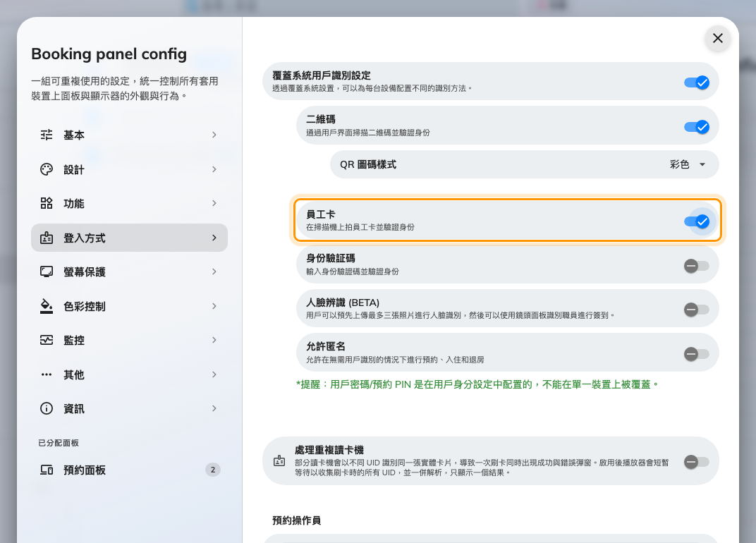The height and width of the screenshot is (543, 756).
Task: Click the 覆蓋系統用戶識別設定 title
Action: 322,75
